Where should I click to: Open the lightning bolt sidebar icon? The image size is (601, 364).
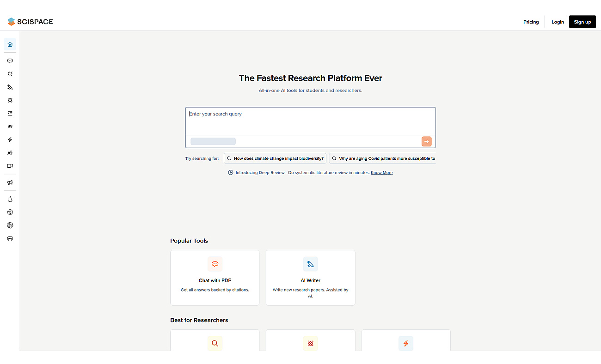tap(10, 140)
